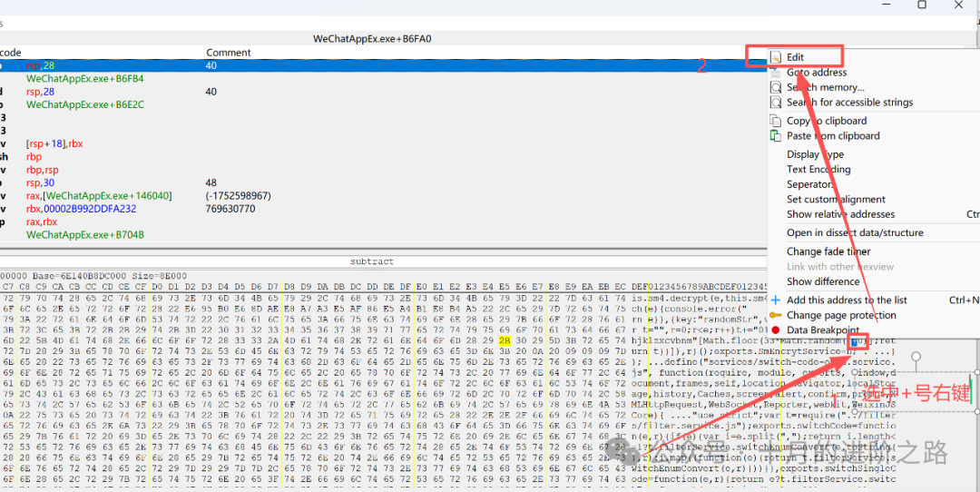
Task: Choose Change fade timer
Action: click(828, 251)
